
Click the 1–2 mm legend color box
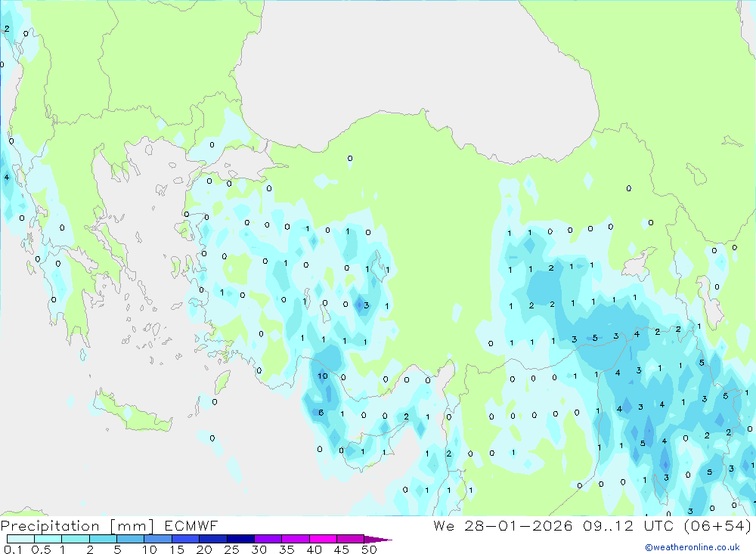click(76, 539)
